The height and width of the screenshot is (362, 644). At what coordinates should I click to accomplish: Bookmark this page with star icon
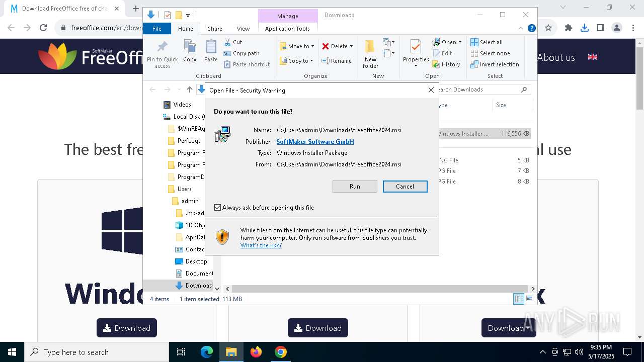(548, 28)
